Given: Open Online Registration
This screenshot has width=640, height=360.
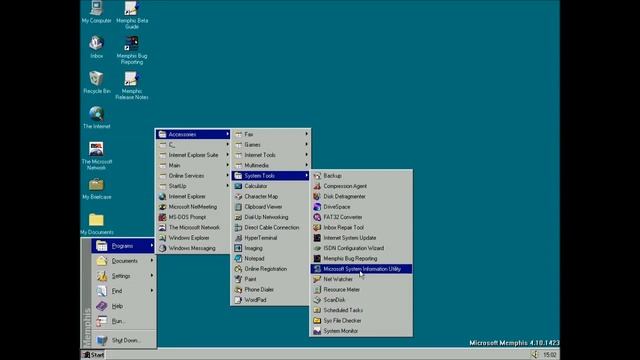Looking at the screenshot, I should [271, 269].
